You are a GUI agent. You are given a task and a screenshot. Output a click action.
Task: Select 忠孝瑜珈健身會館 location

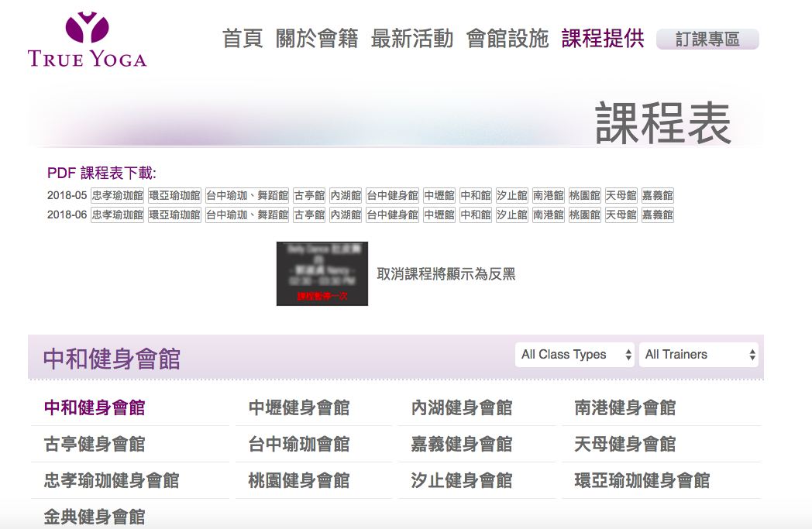112,480
